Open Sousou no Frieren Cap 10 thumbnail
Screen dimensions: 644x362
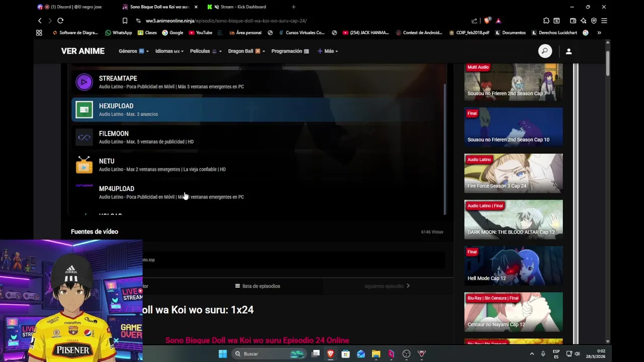[513, 127]
